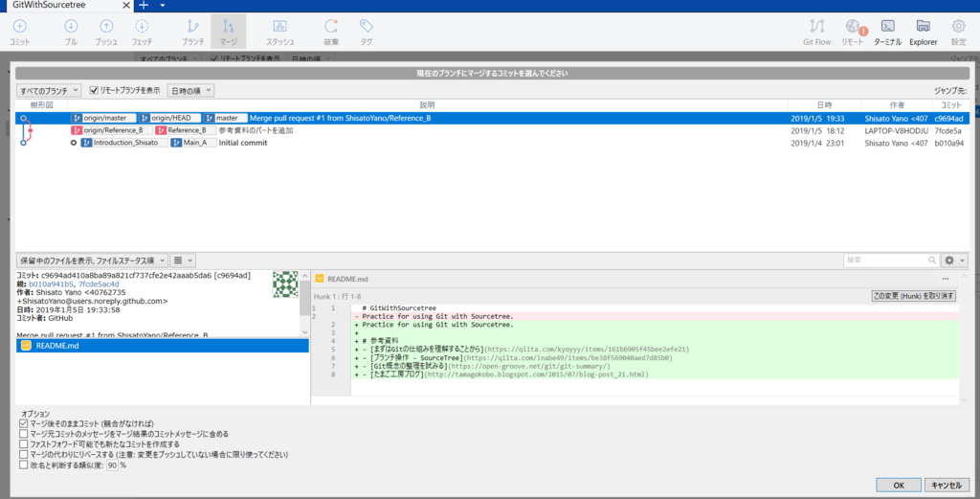The image size is (980, 499).
Task: Select the 参考資料のパートを追加 commit row
Action: point(493,130)
